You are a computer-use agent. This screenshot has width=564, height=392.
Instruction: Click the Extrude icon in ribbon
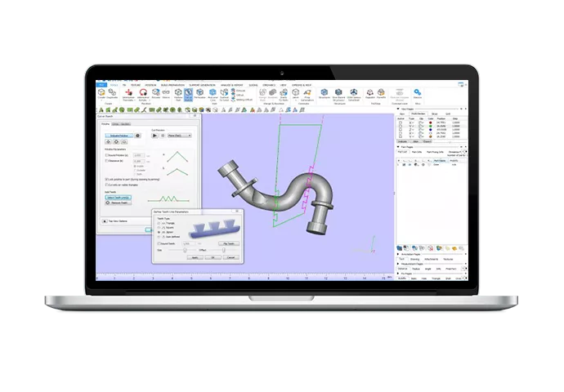tap(239, 91)
